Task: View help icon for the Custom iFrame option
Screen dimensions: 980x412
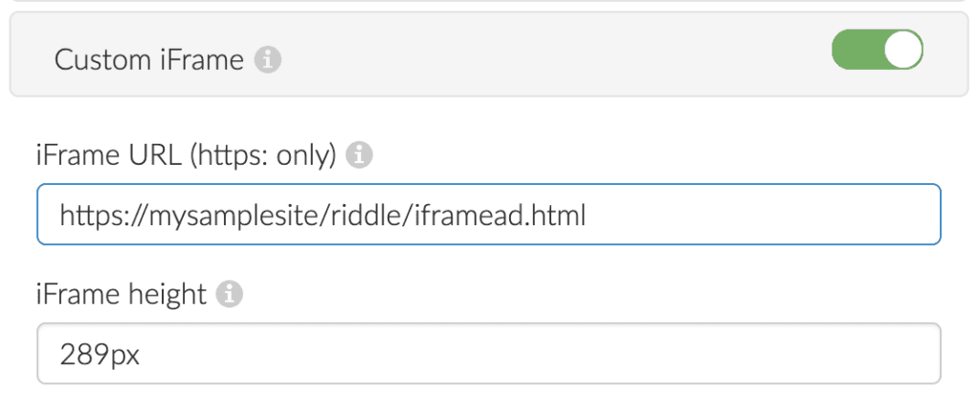Action: tap(268, 60)
